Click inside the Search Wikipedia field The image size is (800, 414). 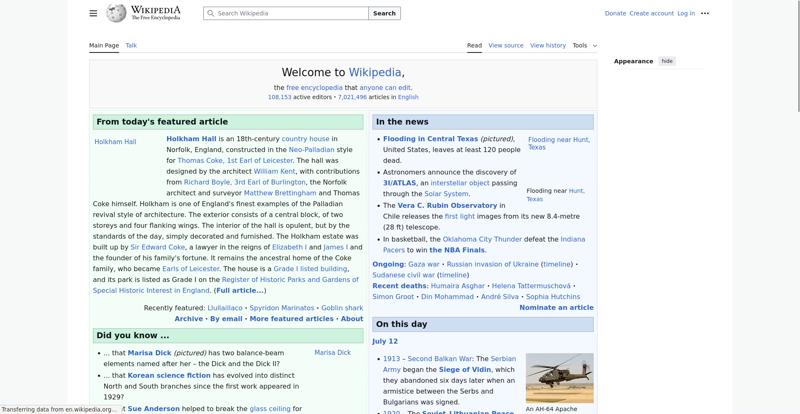point(286,13)
